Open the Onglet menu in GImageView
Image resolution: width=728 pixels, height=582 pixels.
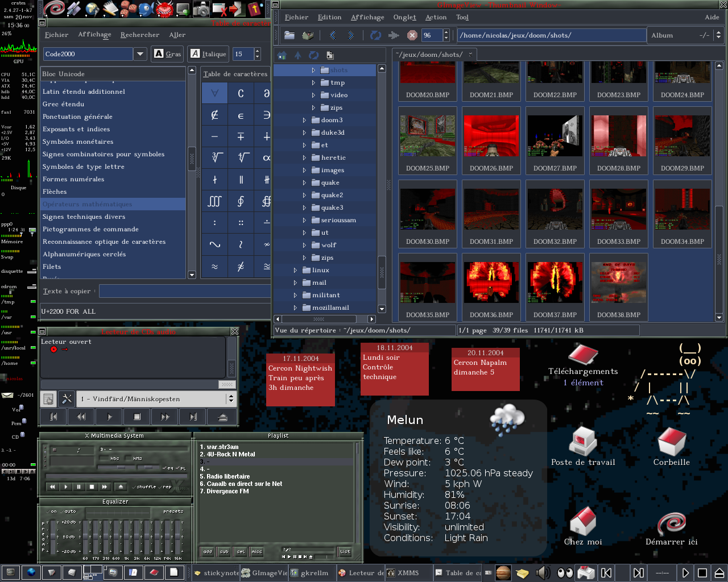(x=404, y=18)
